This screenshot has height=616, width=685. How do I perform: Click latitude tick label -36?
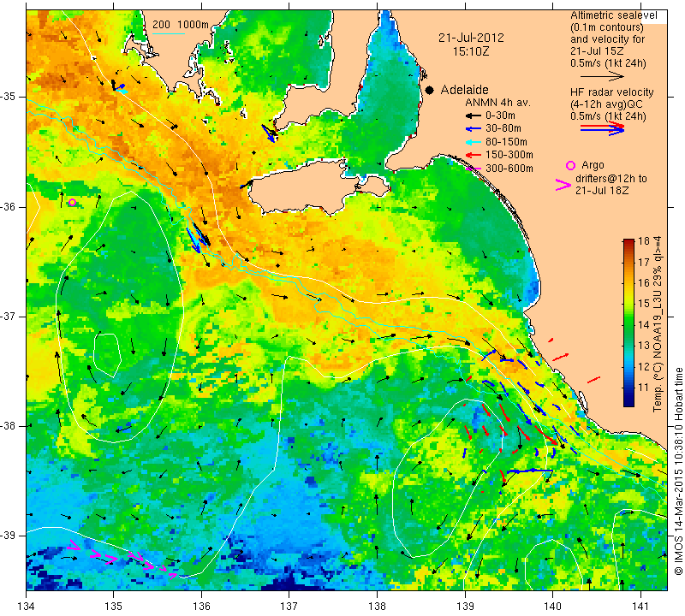[x=8, y=206]
